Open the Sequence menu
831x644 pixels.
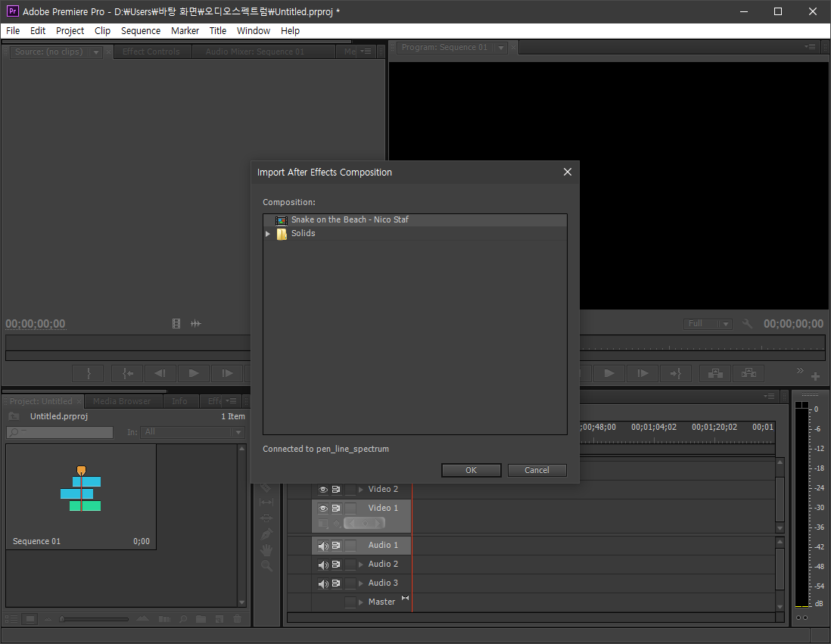(141, 31)
